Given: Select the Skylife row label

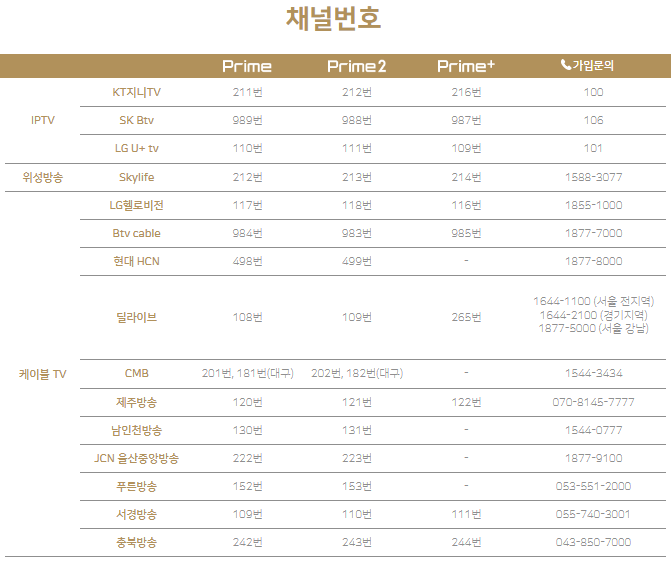Looking at the screenshot, I should [137, 177].
